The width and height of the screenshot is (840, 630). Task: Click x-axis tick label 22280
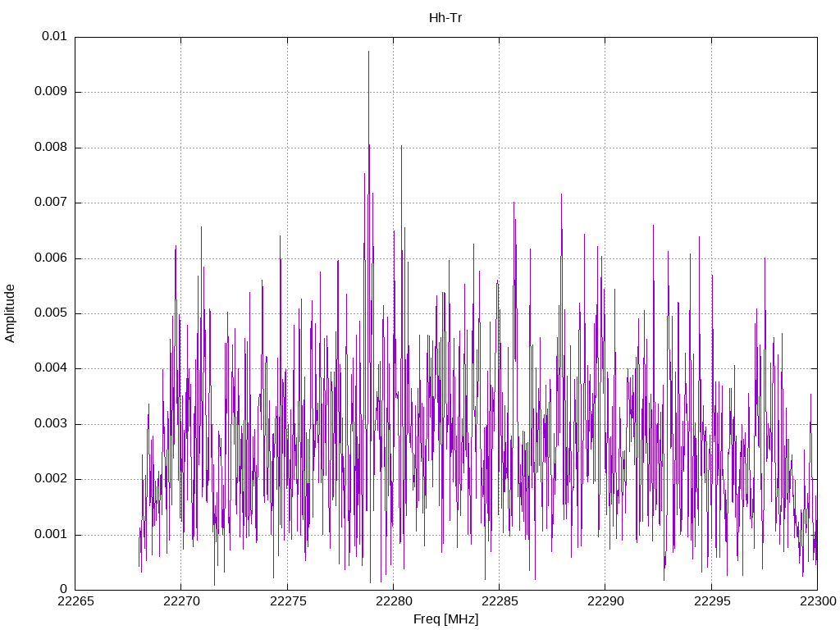pyautogui.click(x=393, y=601)
